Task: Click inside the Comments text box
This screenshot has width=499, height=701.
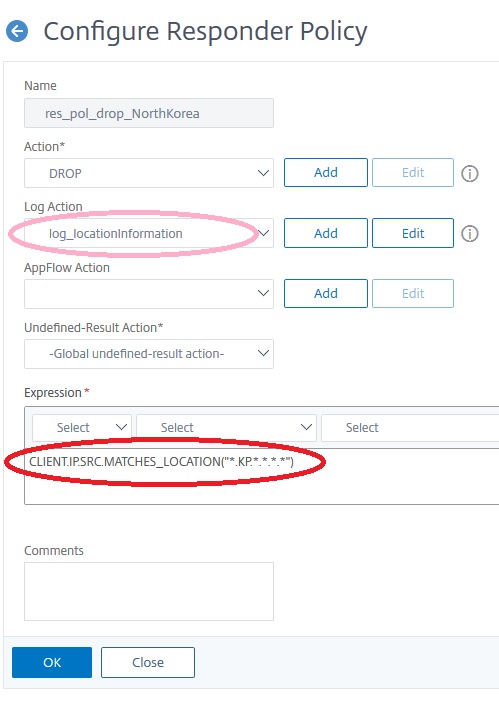Action: point(149,591)
